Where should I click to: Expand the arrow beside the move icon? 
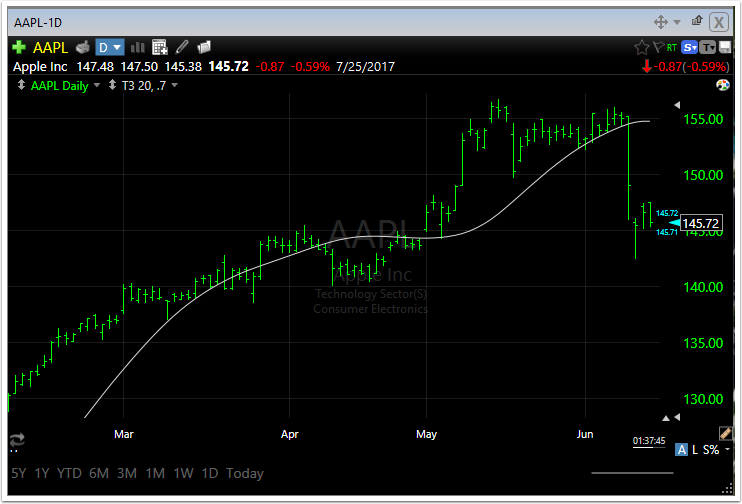click(x=677, y=22)
